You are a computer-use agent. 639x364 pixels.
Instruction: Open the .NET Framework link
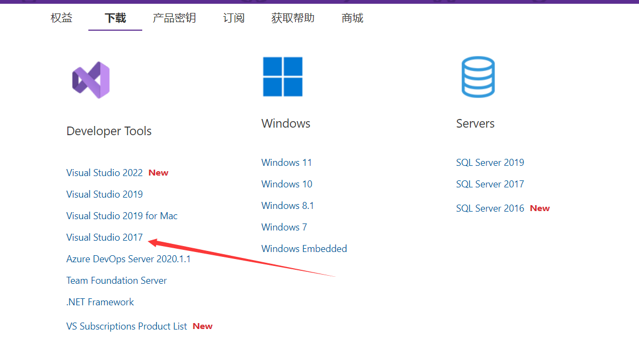click(x=100, y=302)
